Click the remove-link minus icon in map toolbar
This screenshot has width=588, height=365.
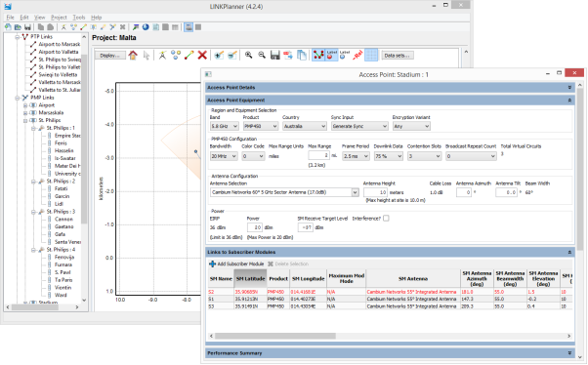[232, 55]
